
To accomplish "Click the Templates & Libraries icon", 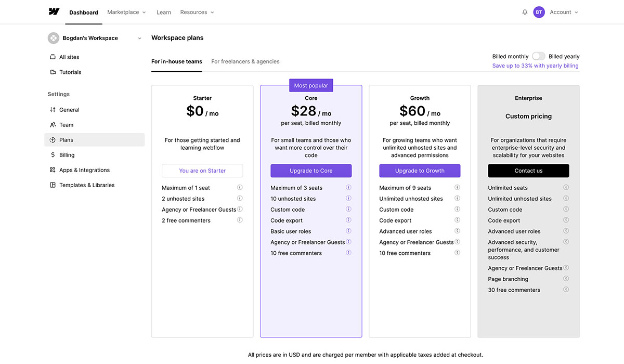I will (53, 185).
